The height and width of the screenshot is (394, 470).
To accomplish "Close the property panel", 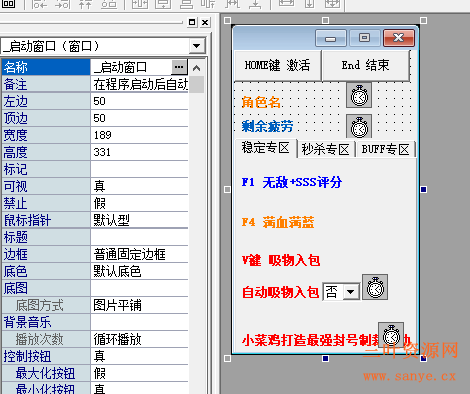I will 205,22.
